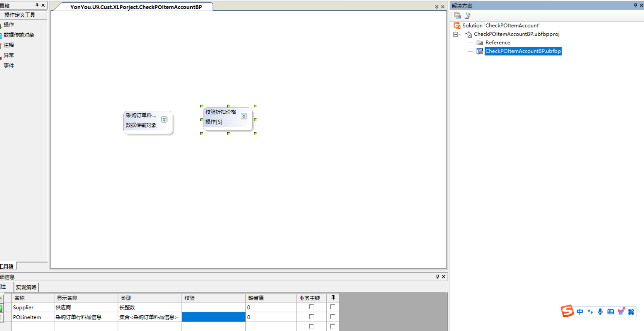
Task: Open the document tab list dropdown arrow
Action: 436,7
